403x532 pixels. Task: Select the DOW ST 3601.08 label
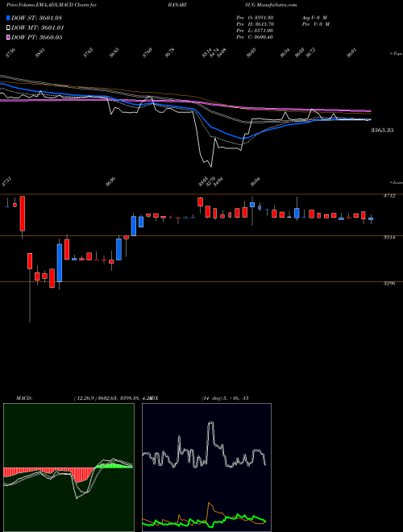pyautogui.click(x=36, y=18)
